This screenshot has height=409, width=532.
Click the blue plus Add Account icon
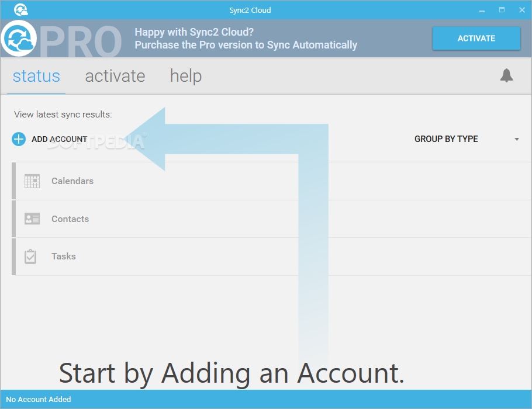(19, 139)
